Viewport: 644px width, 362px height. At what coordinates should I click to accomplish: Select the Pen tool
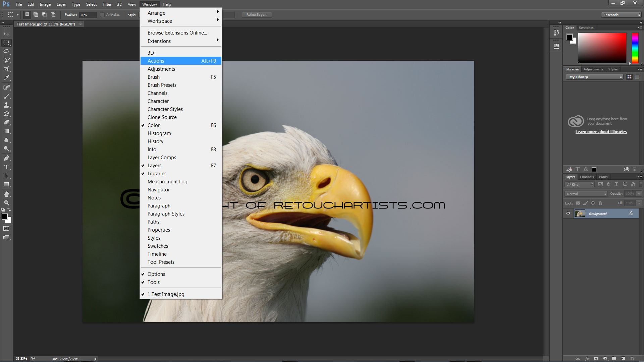coord(6,158)
